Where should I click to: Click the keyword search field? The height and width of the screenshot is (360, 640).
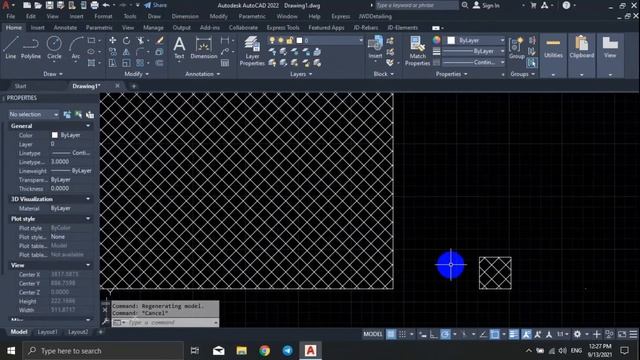point(416,5)
